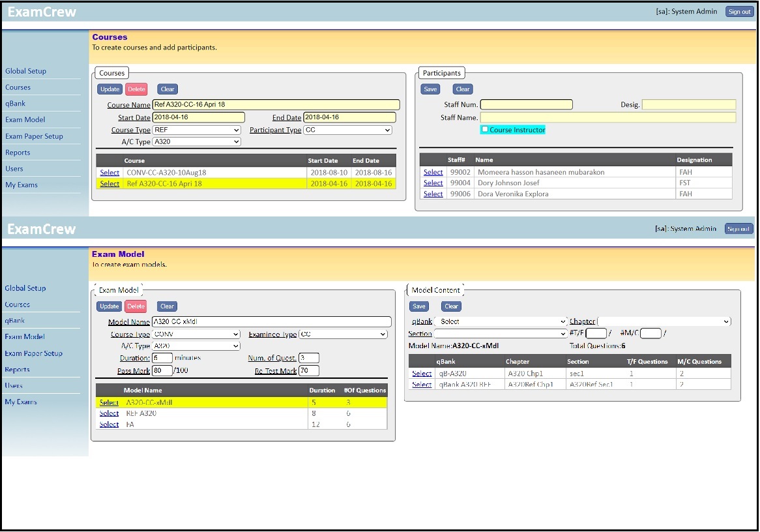This screenshot has width=760, height=532.
Task: Open Global Setup on the Courses page sidebar
Action: pyautogui.click(x=26, y=71)
